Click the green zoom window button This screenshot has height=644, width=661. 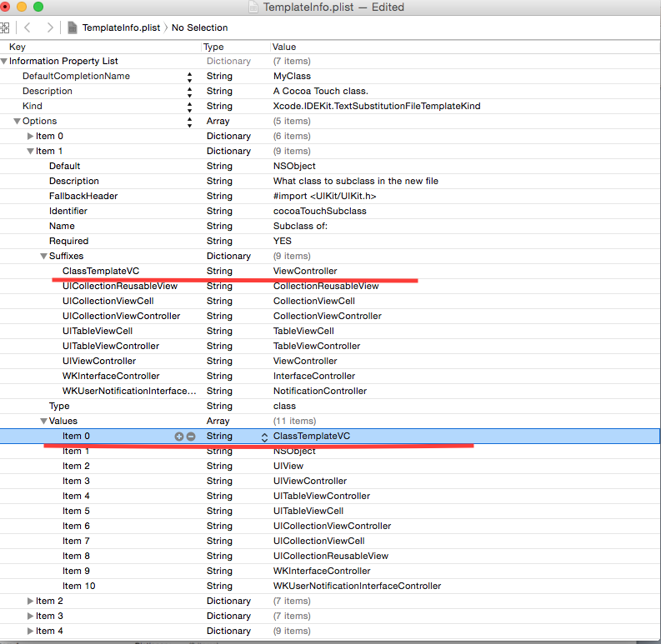click(x=38, y=7)
